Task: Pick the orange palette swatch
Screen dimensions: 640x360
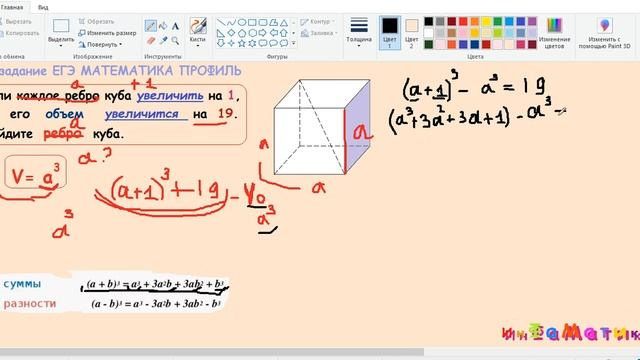Action: click(x=474, y=21)
